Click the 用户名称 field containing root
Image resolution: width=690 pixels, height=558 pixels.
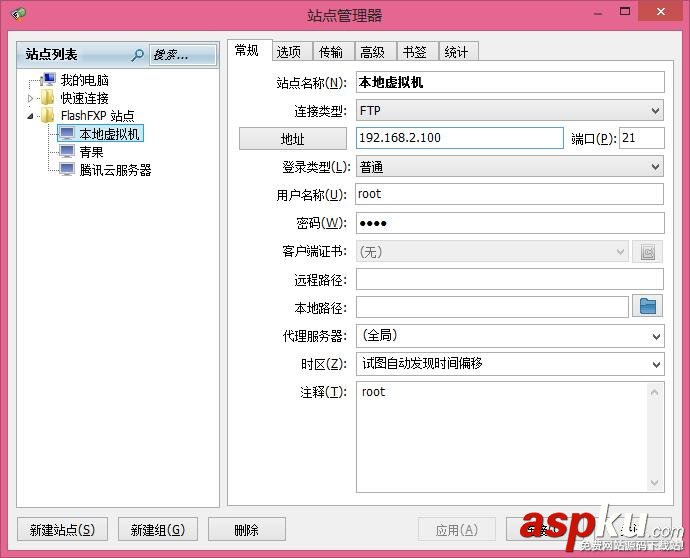click(x=510, y=194)
